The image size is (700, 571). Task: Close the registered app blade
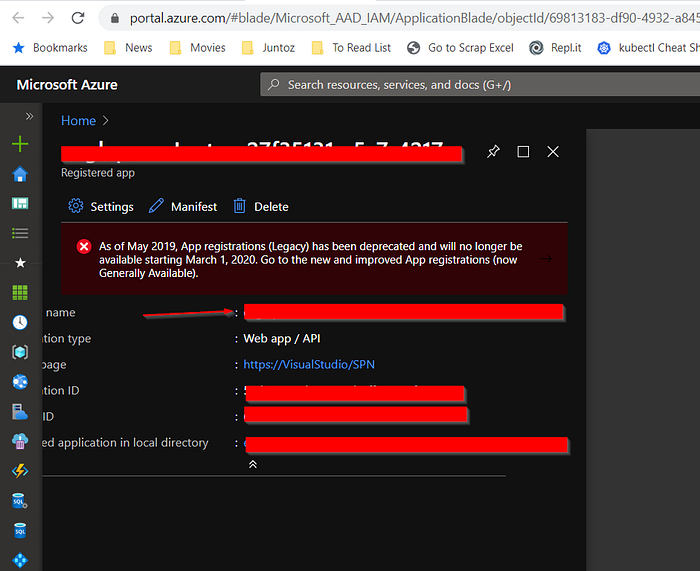(x=553, y=152)
